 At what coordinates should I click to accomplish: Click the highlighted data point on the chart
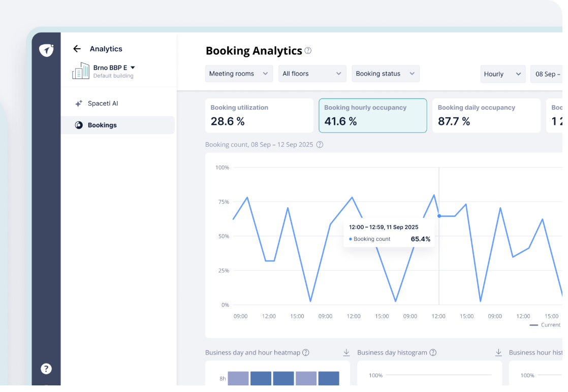(x=439, y=216)
